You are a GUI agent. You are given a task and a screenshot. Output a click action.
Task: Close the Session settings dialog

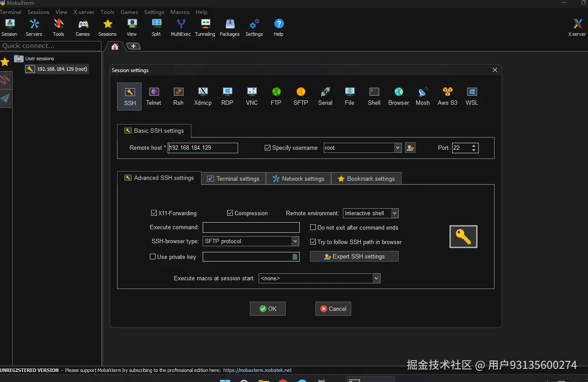(x=495, y=70)
